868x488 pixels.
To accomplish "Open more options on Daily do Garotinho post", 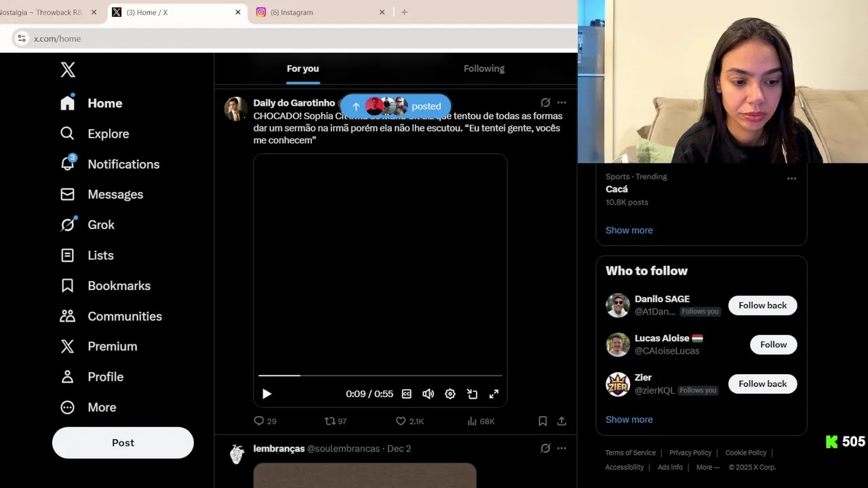I will point(561,102).
